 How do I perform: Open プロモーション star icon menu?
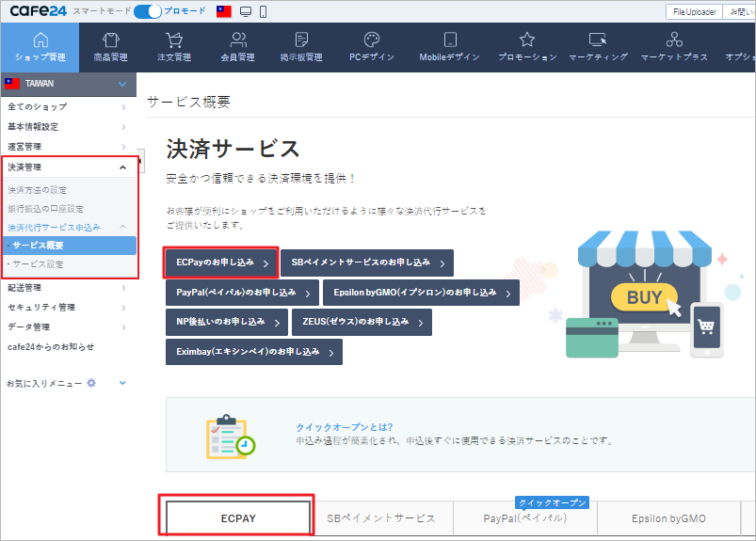click(x=527, y=40)
